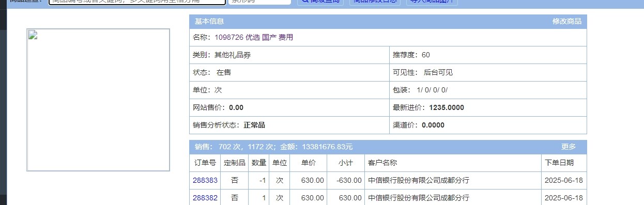Select the empty product image placeholder

(98, 100)
